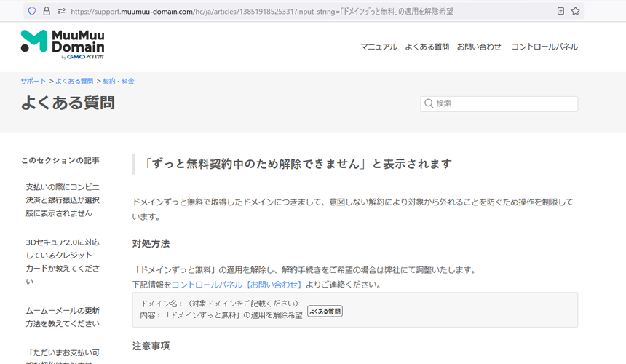Open the tracking protection shield icon
The height and width of the screenshot is (364, 626).
[x=32, y=11]
